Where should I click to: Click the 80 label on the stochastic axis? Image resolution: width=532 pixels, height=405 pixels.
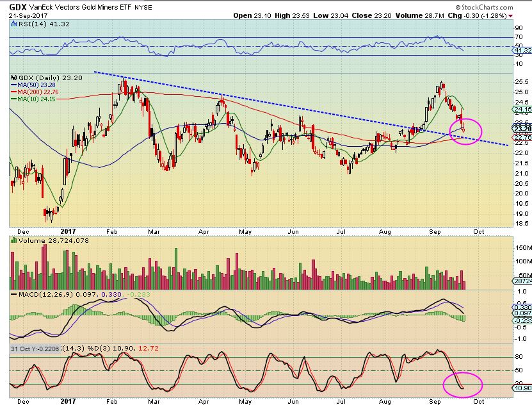coord(519,357)
